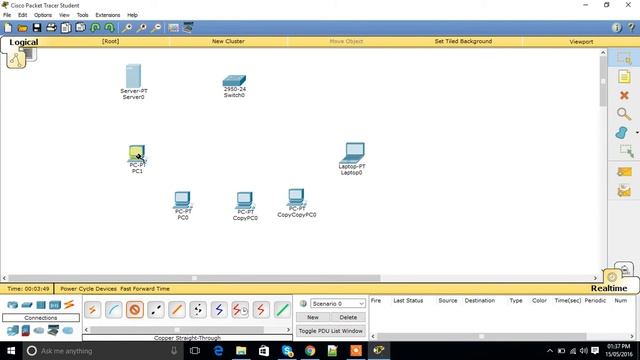Click the Viewport button
Screen dimensions: 640x360
(581, 42)
